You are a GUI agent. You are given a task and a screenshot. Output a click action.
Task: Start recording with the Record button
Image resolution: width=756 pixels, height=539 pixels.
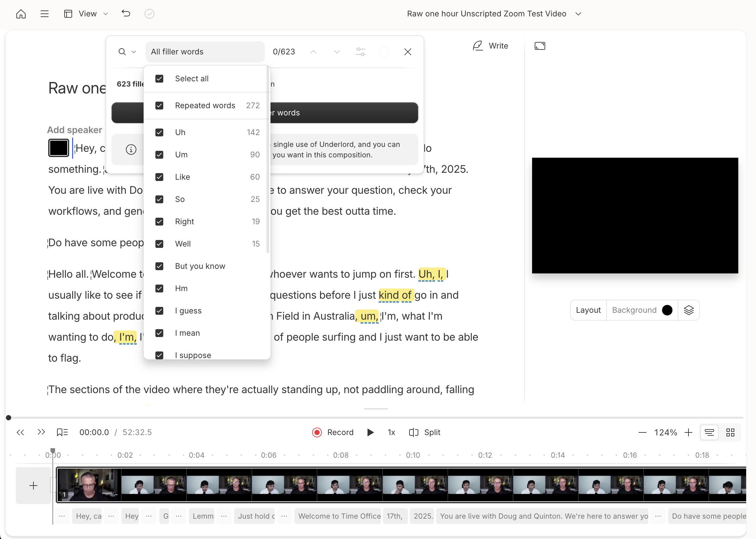click(x=333, y=432)
